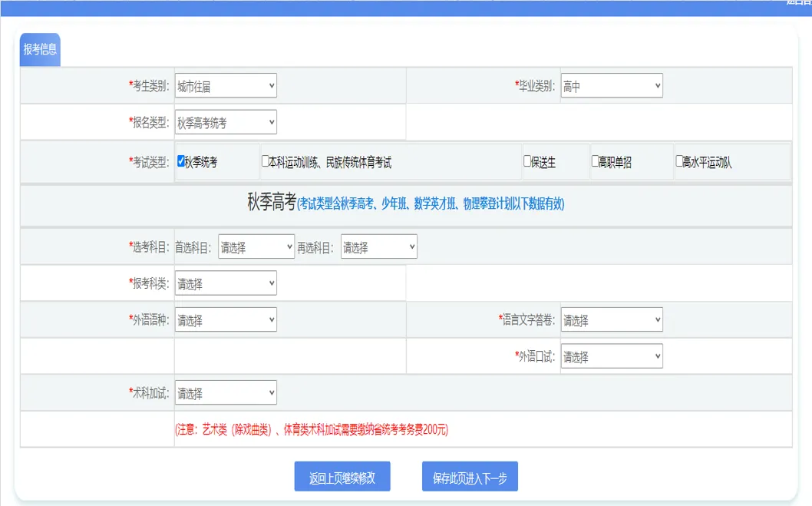Click the 返回上页继续修改 button
812x506 pixels.
pyautogui.click(x=342, y=476)
